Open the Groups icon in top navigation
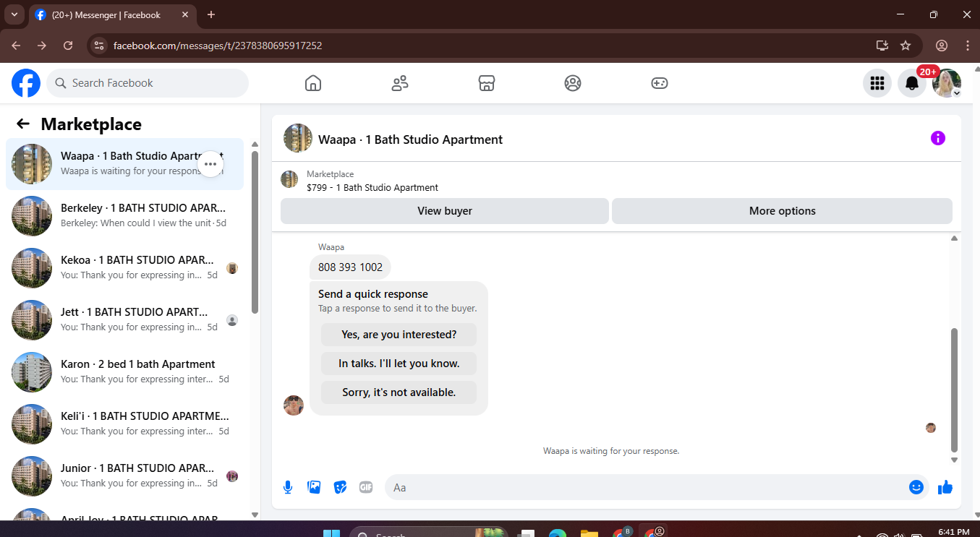The image size is (980, 537). pyautogui.click(x=573, y=83)
